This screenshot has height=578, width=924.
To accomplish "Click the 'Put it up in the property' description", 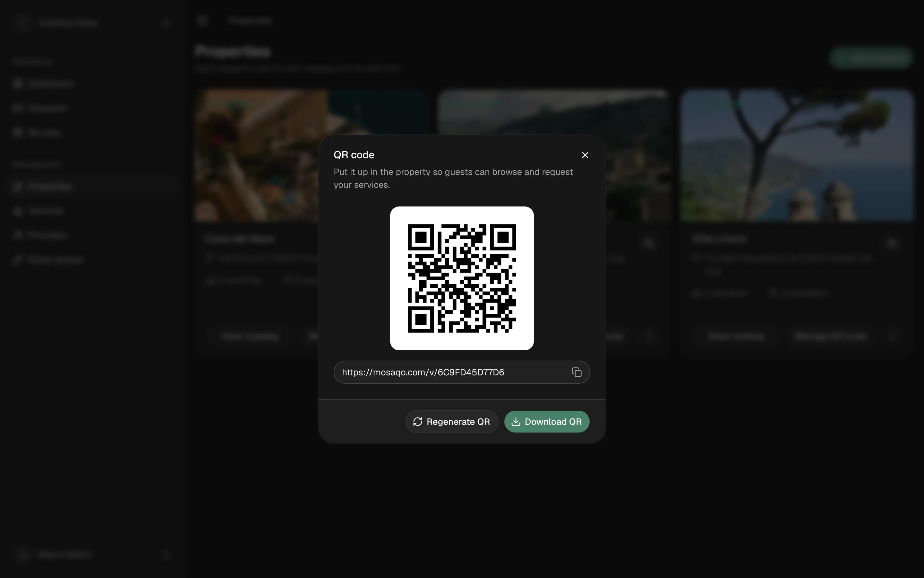I will coord(453,178).
